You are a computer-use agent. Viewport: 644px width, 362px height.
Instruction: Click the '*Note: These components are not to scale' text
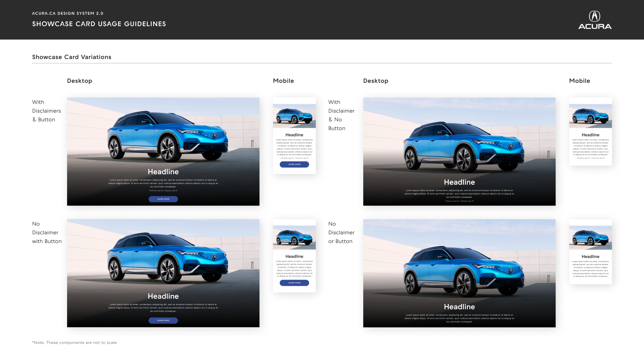click(x=74, y=343)
